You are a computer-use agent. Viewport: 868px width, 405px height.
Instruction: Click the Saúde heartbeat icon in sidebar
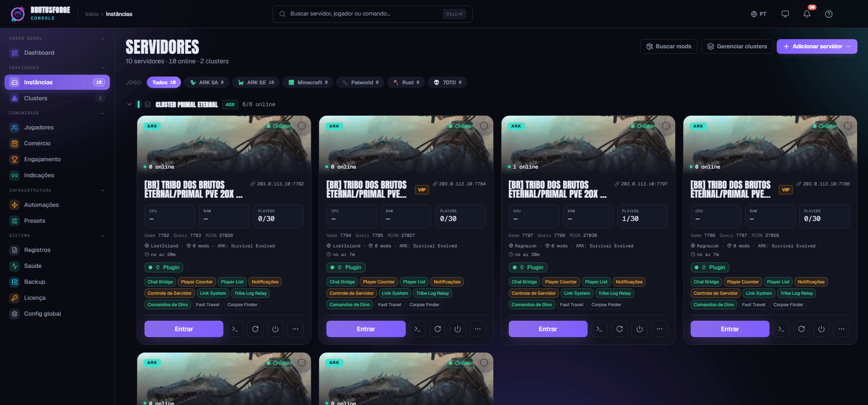point(15,266)
